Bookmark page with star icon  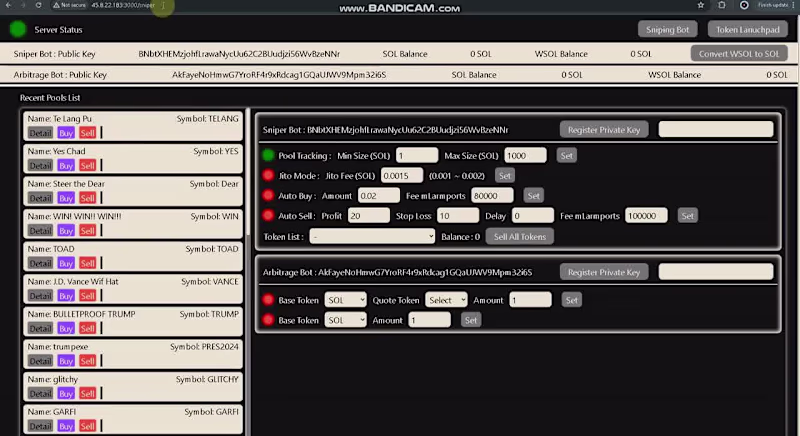[x=701, y=5]
